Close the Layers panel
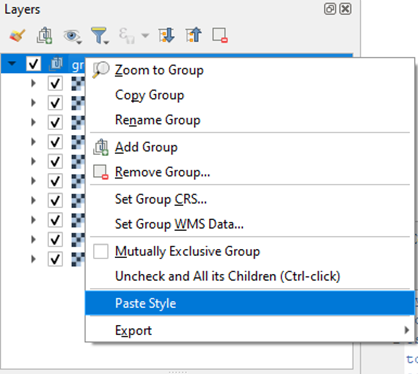Screen dimensions: 418x374 [x=345, y=9]
